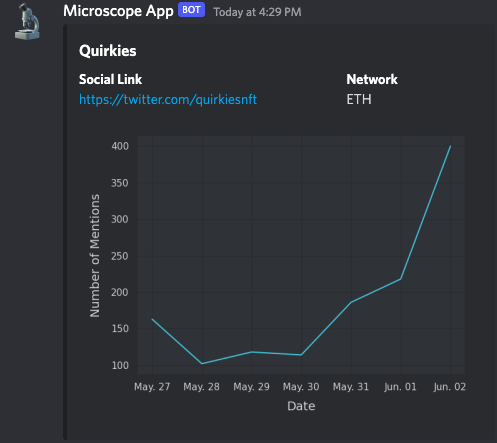497x443 pixels.
Task: Click the 100 y-axis tick label
Action: pos(120,365)
